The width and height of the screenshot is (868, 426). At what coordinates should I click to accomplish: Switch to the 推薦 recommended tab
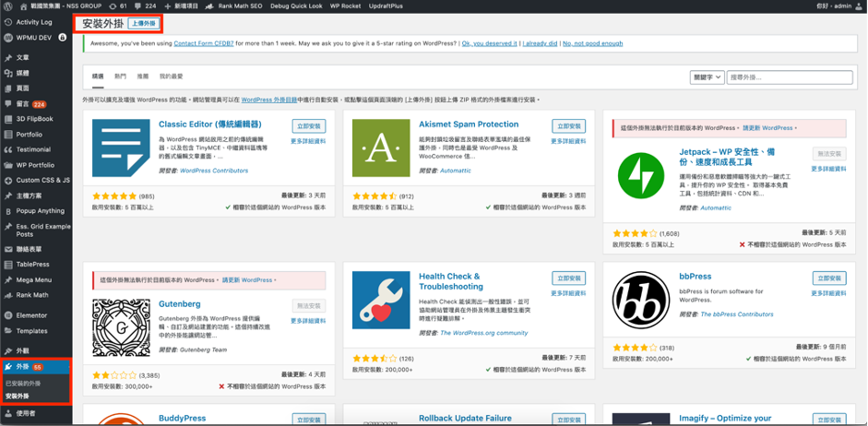click(143, 77)
